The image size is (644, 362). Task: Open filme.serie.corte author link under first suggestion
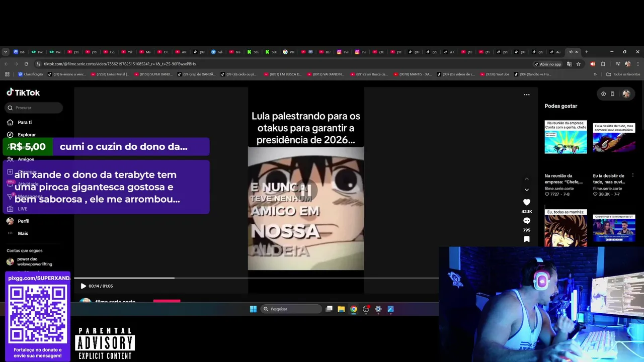tap(558, 189)
